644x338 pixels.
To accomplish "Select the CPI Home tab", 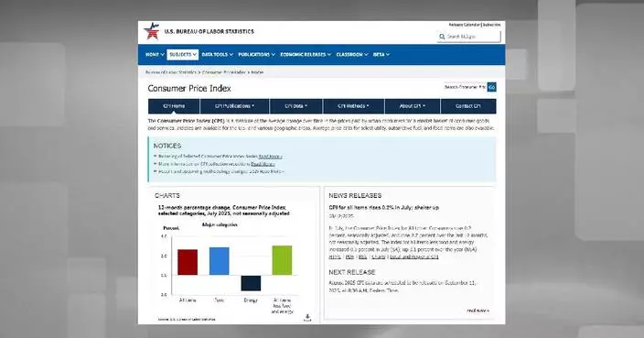I will click(x=174, y=106).
